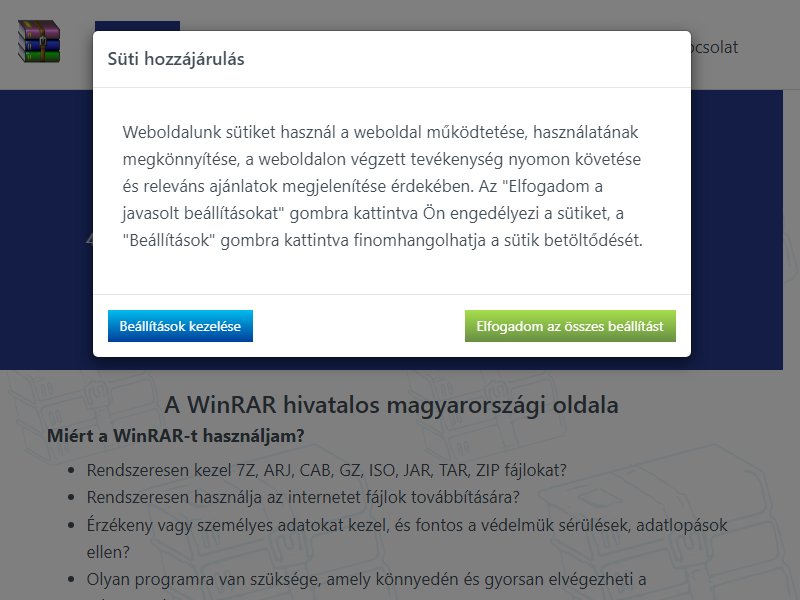
Task: Click the Süti hozzájárulás dialog title
Action: tap(176, 59)
